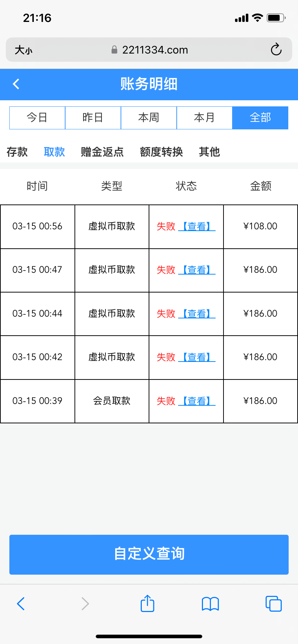Reload the page with refresh icon
The image size is (298, 644).
click(x=276, y=50)
